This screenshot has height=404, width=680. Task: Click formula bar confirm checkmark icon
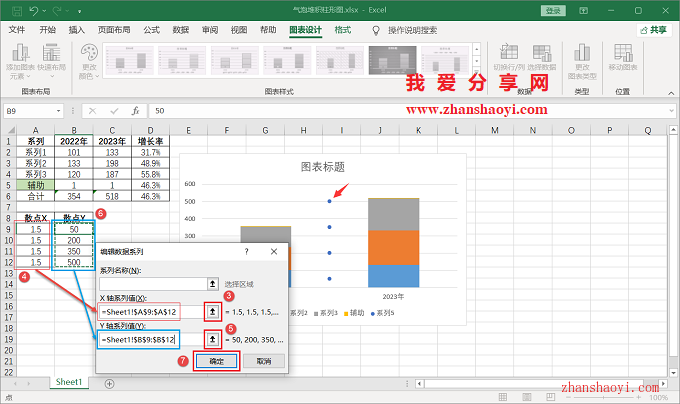coord(114,111)
